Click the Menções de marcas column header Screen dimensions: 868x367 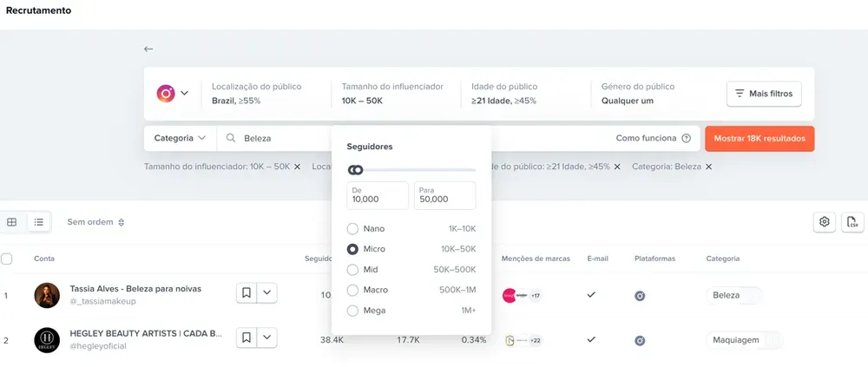[536, 259]
